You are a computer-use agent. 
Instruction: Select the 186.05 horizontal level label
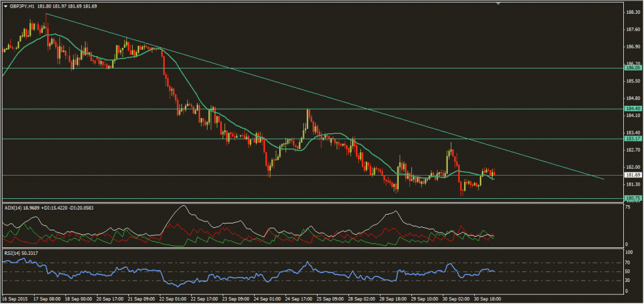[x=633, y=68]
